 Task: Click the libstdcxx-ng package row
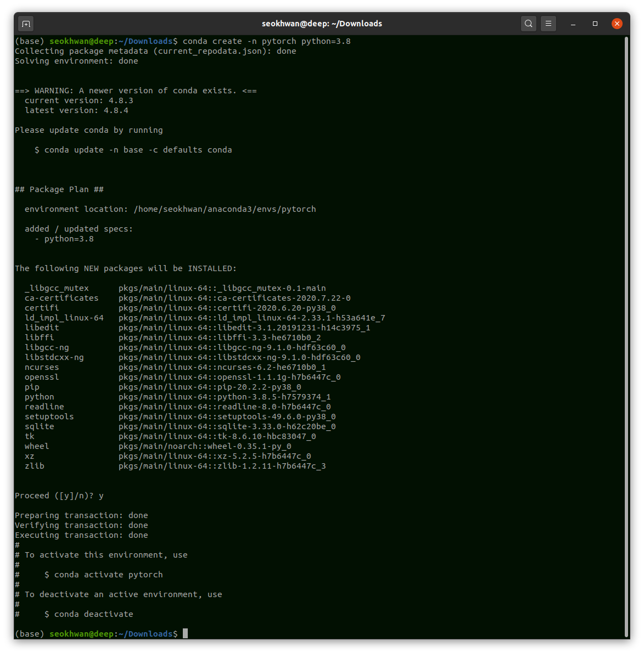(193, 358)
